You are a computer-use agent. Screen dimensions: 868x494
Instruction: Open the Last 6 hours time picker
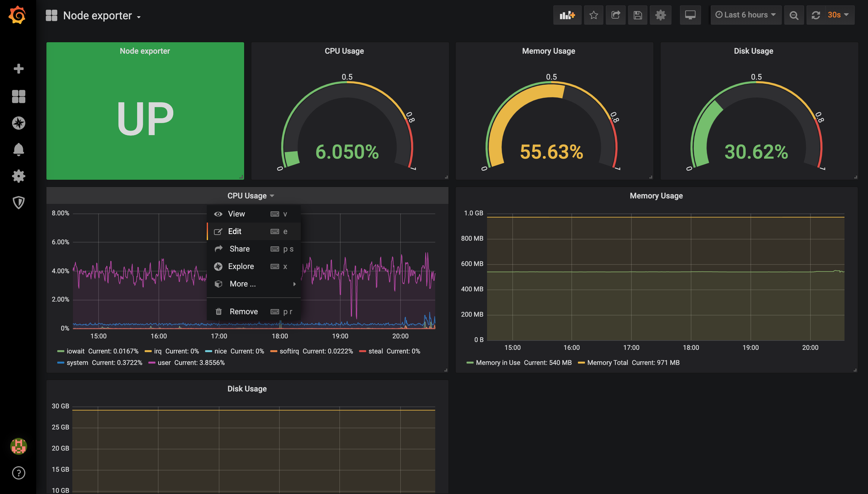click(x=746, y=15)
